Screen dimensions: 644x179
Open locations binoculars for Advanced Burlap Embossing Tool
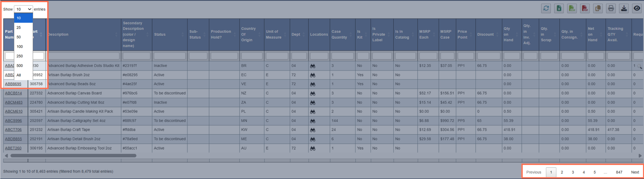click(313, 148)
